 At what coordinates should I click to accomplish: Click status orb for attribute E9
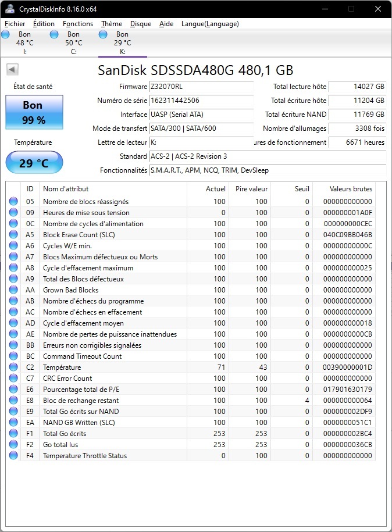(13, 412)
